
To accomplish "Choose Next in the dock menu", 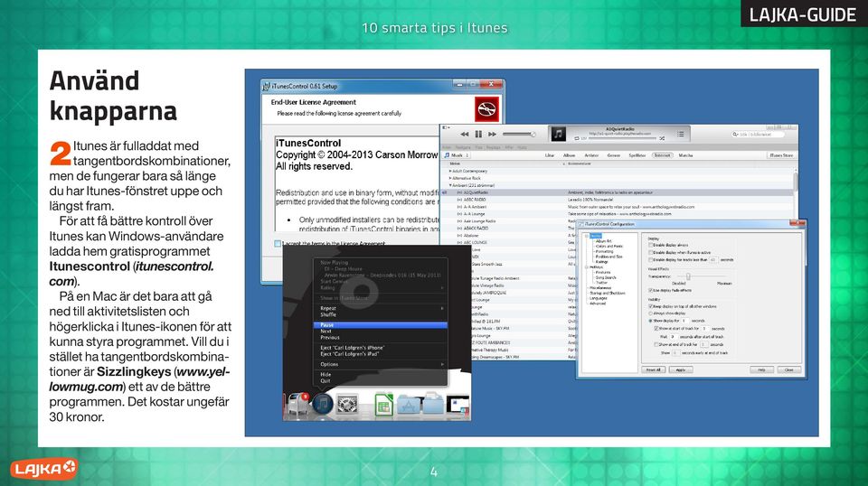I will coord(381,332).
